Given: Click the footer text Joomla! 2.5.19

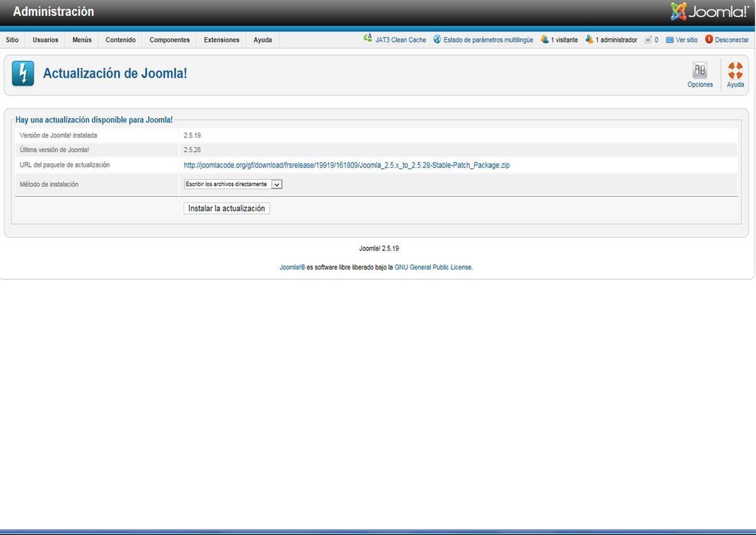Looking at the screenshot, I should point(379,248).
